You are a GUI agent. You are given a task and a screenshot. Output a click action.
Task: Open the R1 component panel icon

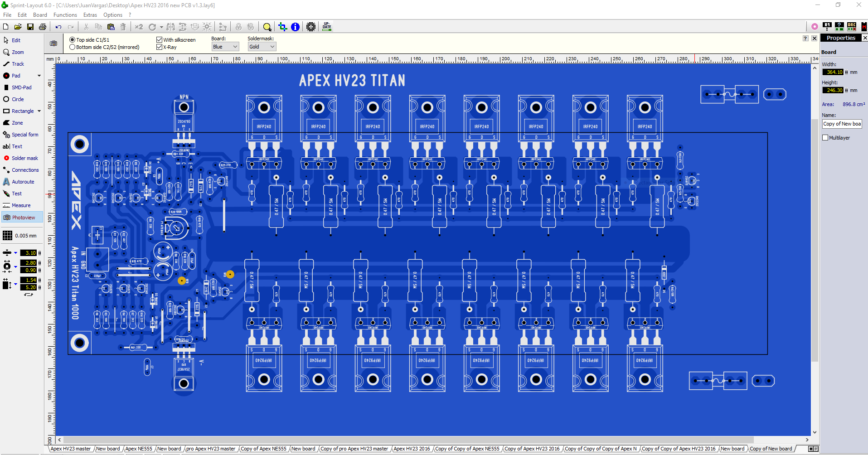pyautogui.click(x=827, y=27)
